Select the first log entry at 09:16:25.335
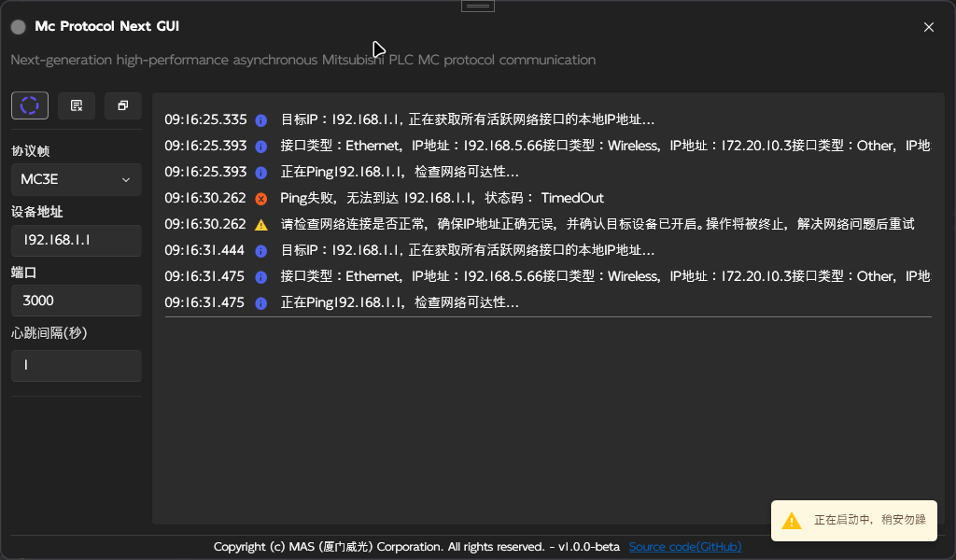 (x=547, y=119)
